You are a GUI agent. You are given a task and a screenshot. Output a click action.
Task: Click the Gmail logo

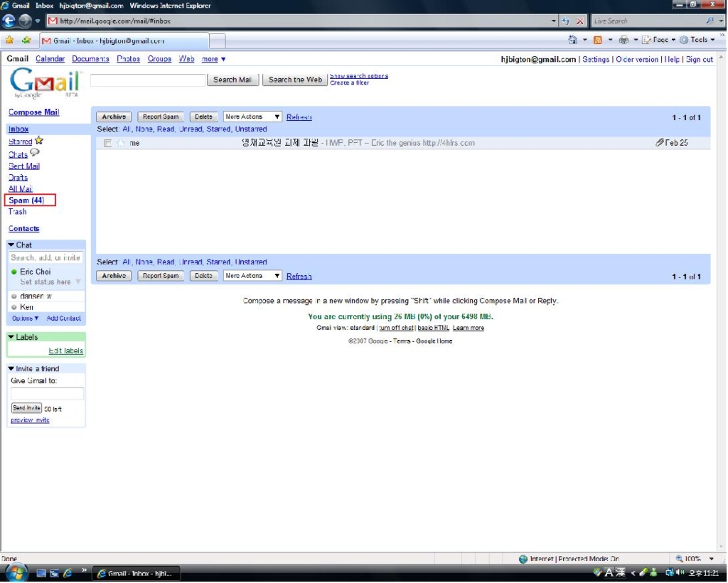click(45, 82)
